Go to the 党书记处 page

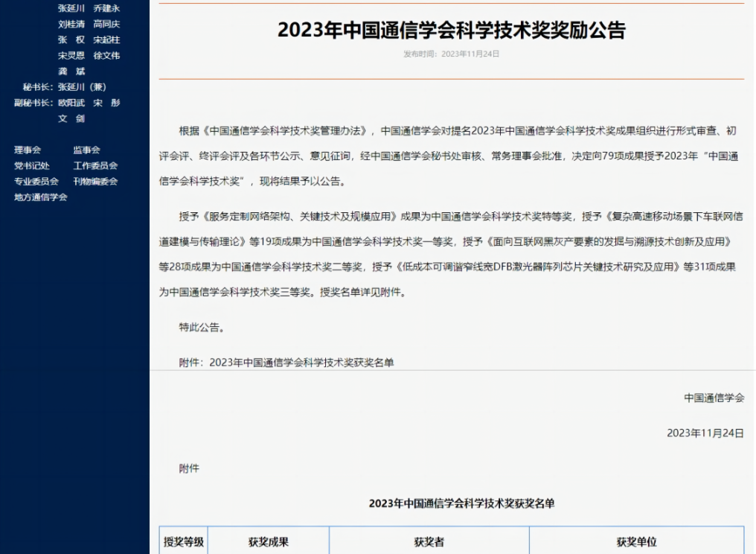32,165
